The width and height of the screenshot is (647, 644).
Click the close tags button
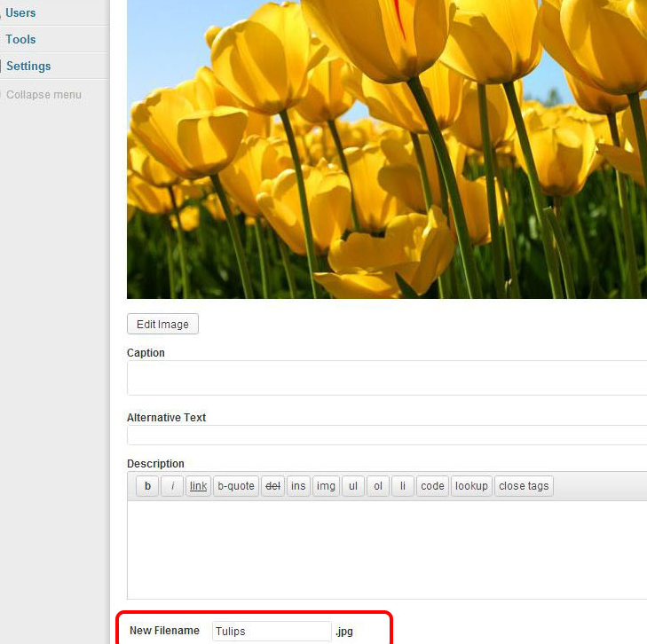(x=524, y=486)
